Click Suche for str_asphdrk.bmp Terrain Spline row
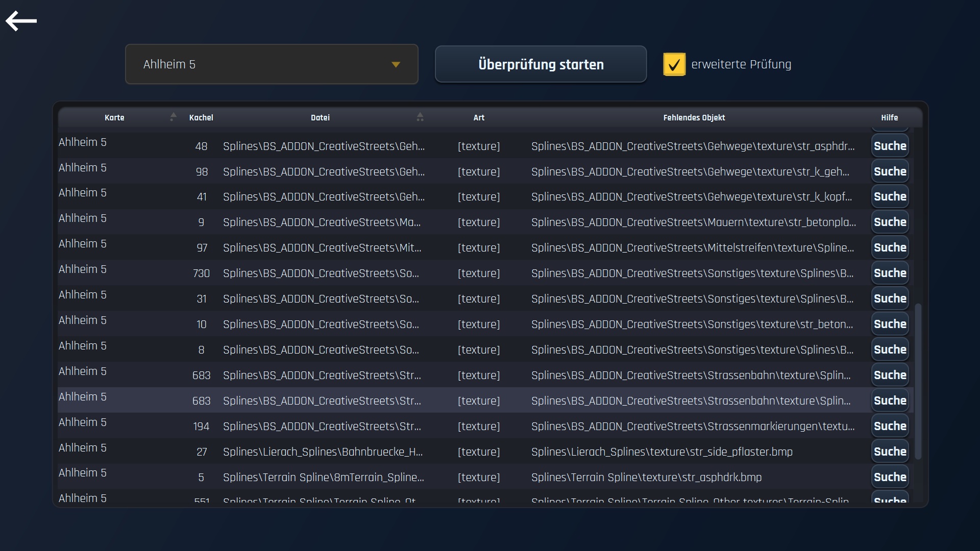 click(x=890, y=477)
